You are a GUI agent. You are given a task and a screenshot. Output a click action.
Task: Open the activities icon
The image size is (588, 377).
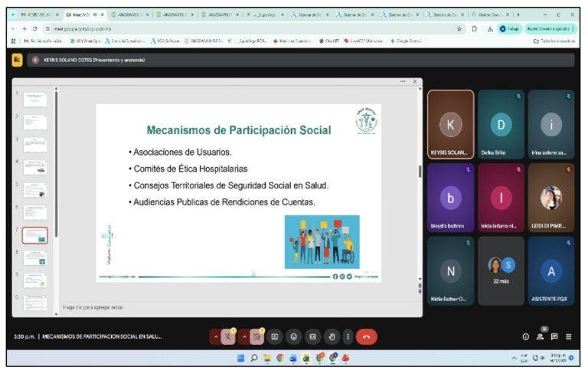568,336
